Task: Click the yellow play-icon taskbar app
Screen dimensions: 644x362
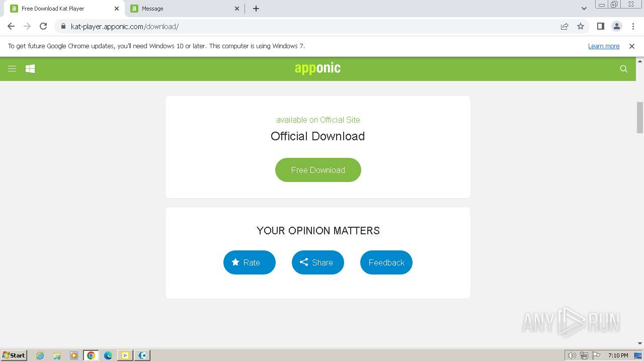Action: click(125, 355)
